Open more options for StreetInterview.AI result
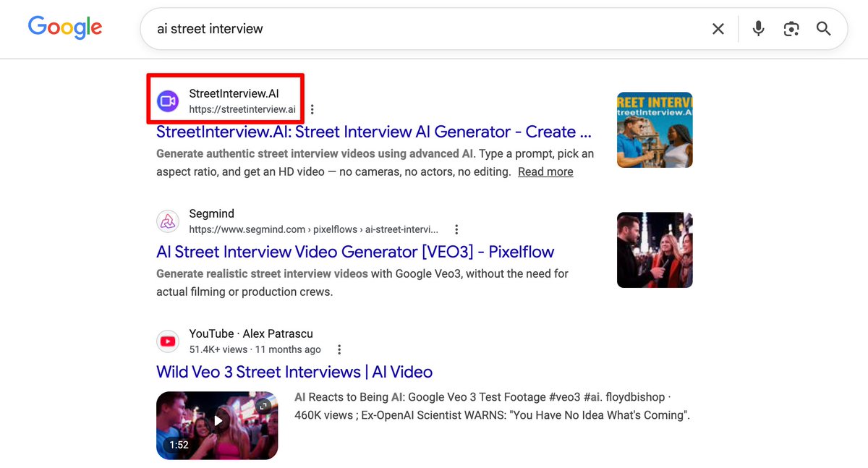This screenshot has width=868, height=468. click(312, 110)
